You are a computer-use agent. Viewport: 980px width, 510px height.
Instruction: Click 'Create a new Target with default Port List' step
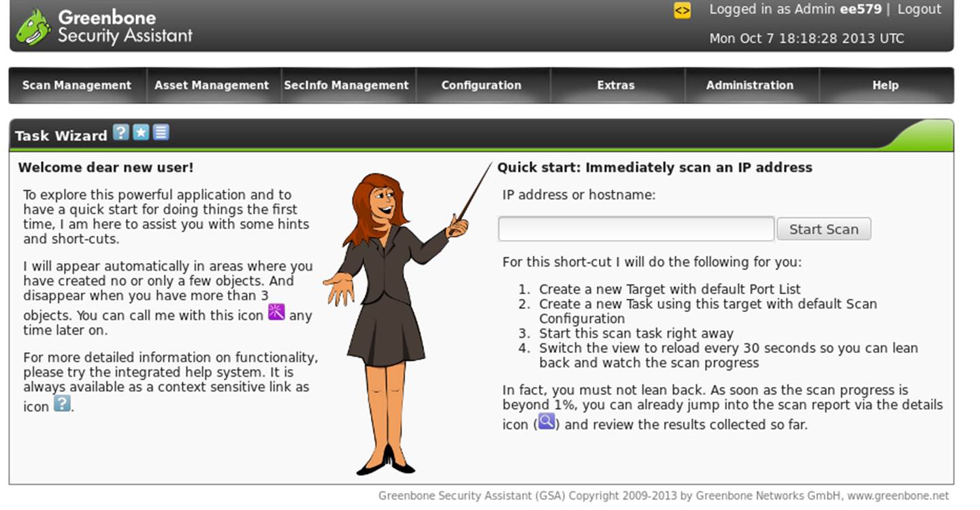(670, 289)
